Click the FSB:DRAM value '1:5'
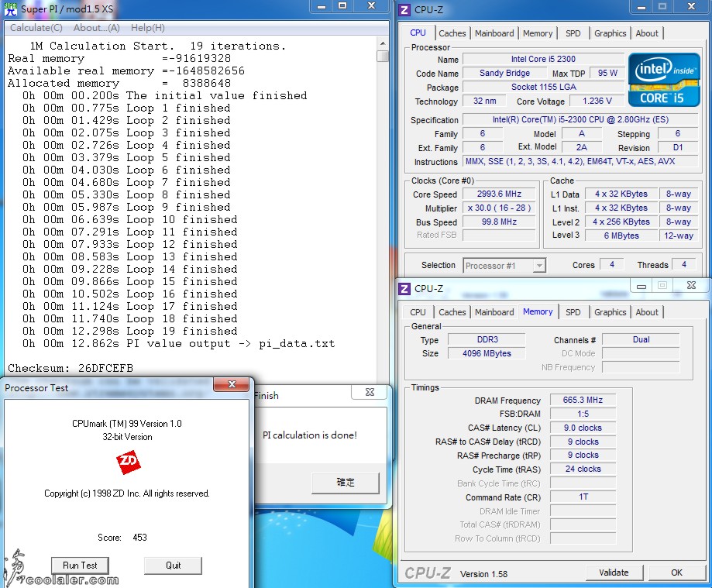 (583, 414)
